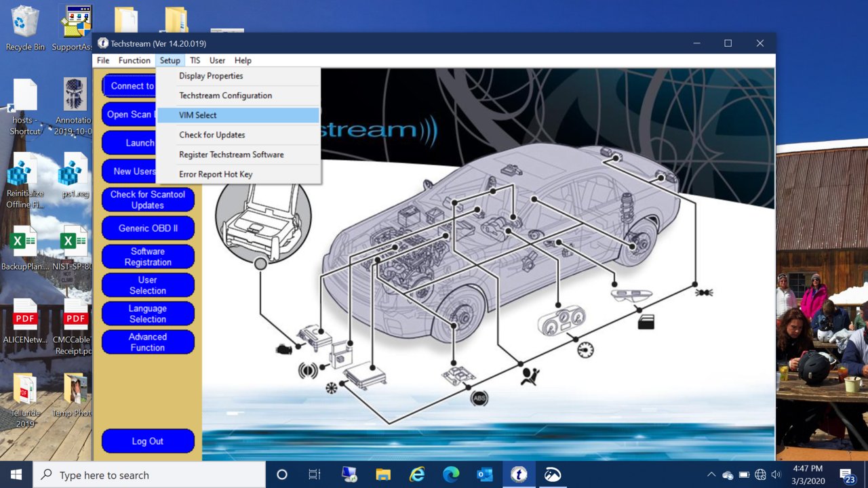Image resolution: width=868 pixels, height=488 pixels.
Task: Show hidden system tray icons
Action: [x=711, y=474]
